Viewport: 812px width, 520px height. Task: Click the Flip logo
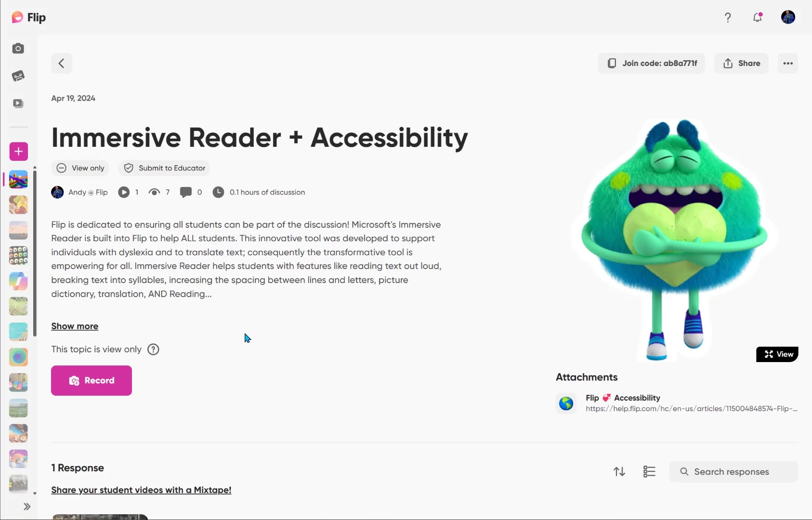pyautogui.click(x=29, y=18)
